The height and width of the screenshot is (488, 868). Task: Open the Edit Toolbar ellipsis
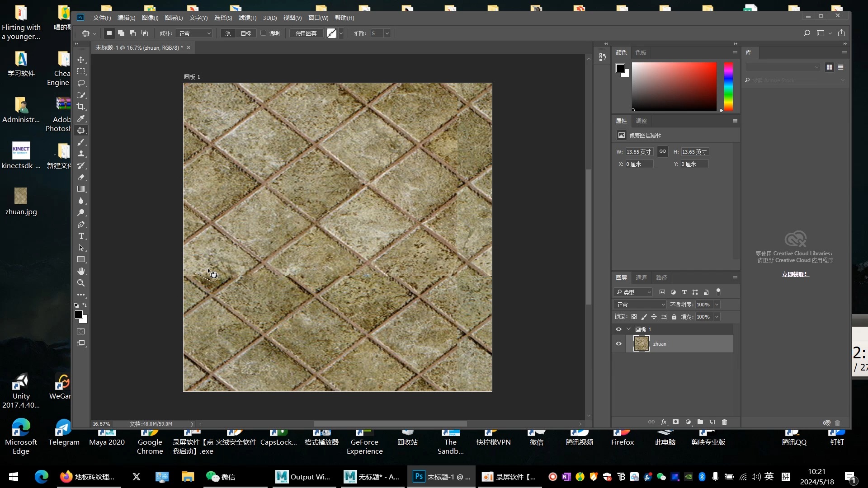pyautogui.click(x=81, y=295)
